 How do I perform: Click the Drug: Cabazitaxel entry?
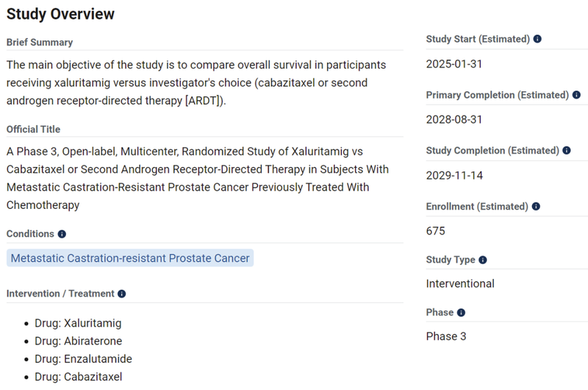[x=78, y=377]
